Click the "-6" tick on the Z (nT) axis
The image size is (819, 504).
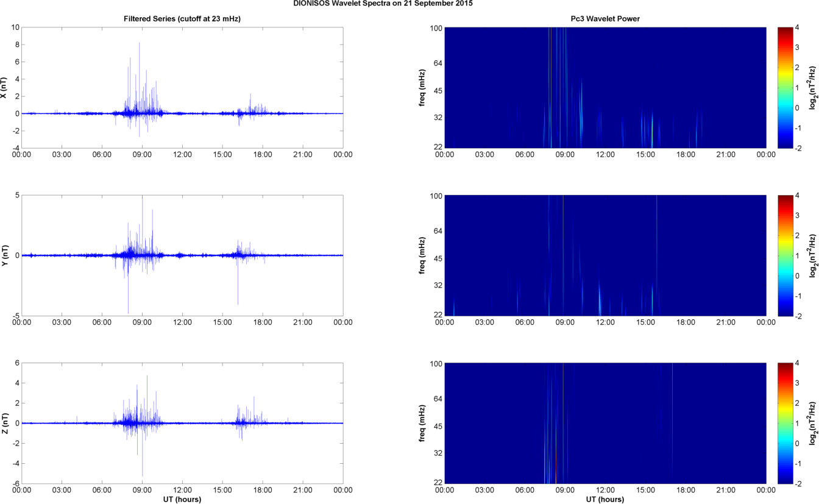click(16, 483)
